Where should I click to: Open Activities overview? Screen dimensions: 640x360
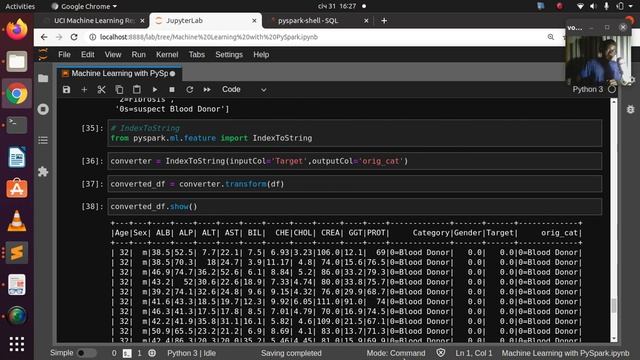coord(20,6)
